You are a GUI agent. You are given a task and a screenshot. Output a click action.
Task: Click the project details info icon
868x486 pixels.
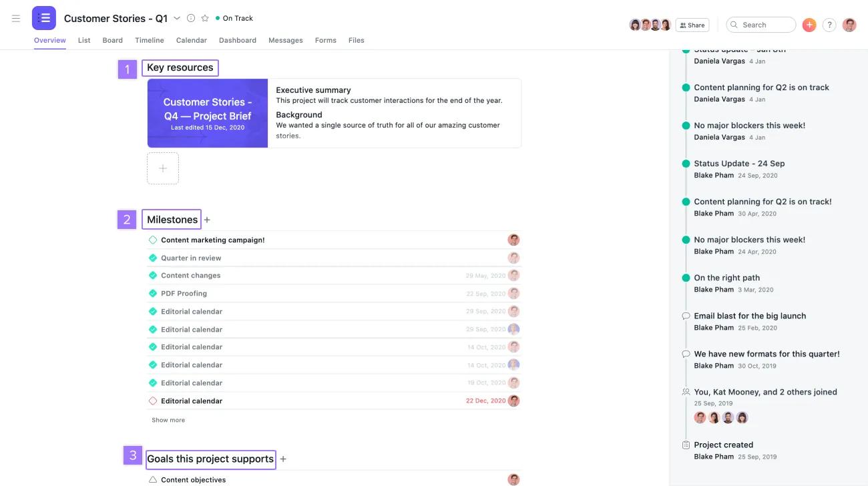tap(191, 18)
